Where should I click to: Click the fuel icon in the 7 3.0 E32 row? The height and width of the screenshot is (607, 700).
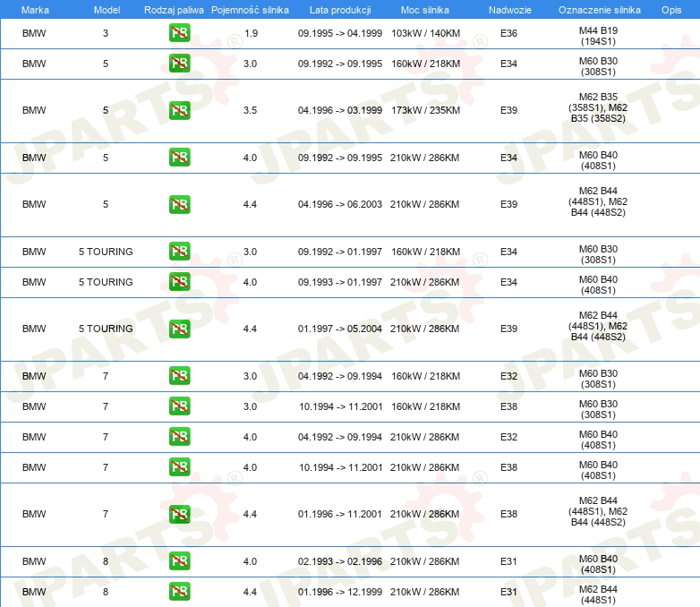click(x=179, y=376)
